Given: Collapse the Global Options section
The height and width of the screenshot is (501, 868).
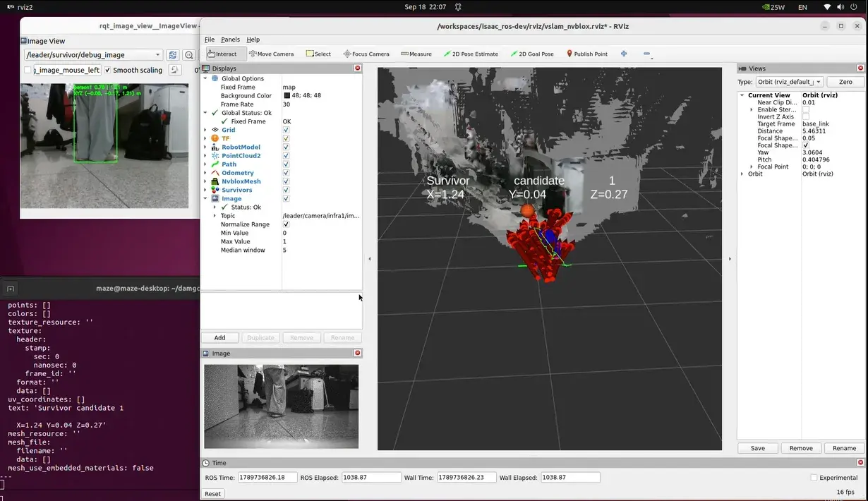Looking at the screenshot, I should click(205, 78).
